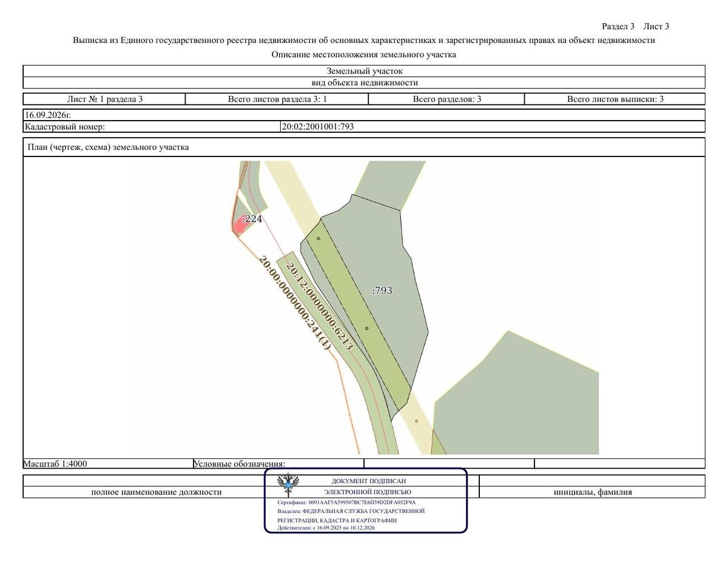Select map label "20:12:0000000:6213"
The height and width of the screenshot is (562, 728).
(x=319, y=306)
